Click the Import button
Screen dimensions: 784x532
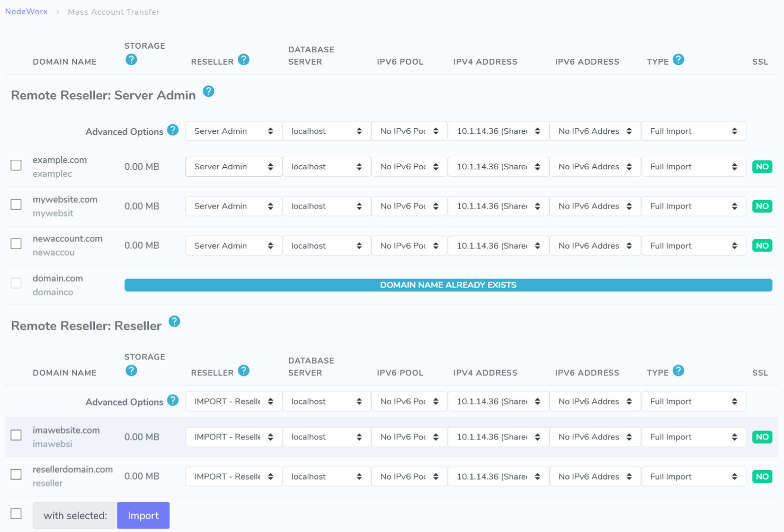[143, 515]
